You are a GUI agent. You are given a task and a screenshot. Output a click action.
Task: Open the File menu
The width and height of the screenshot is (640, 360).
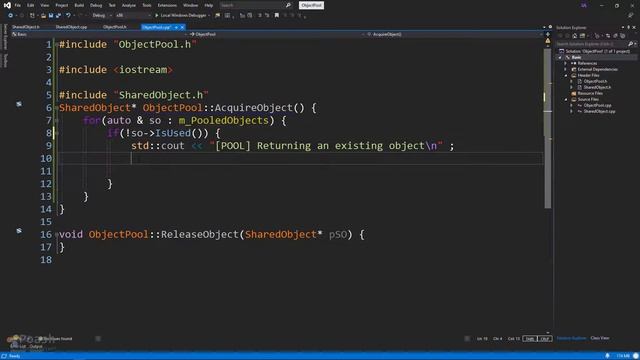[18, 5]
